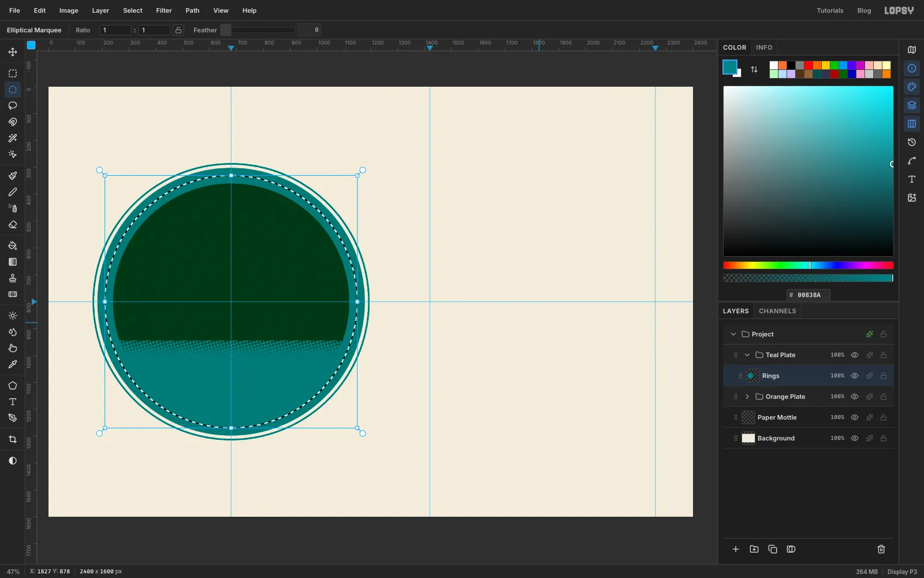The width and height of the screenshot is (924, 578).
Task: Open the History panel icon
Action: (912, 142)
